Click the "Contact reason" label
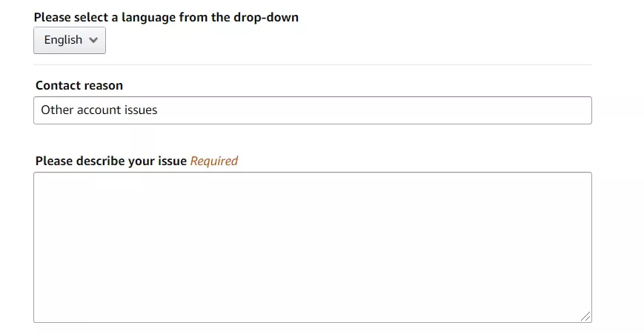Viewport: 644px width, 334px height. [79, 86]
